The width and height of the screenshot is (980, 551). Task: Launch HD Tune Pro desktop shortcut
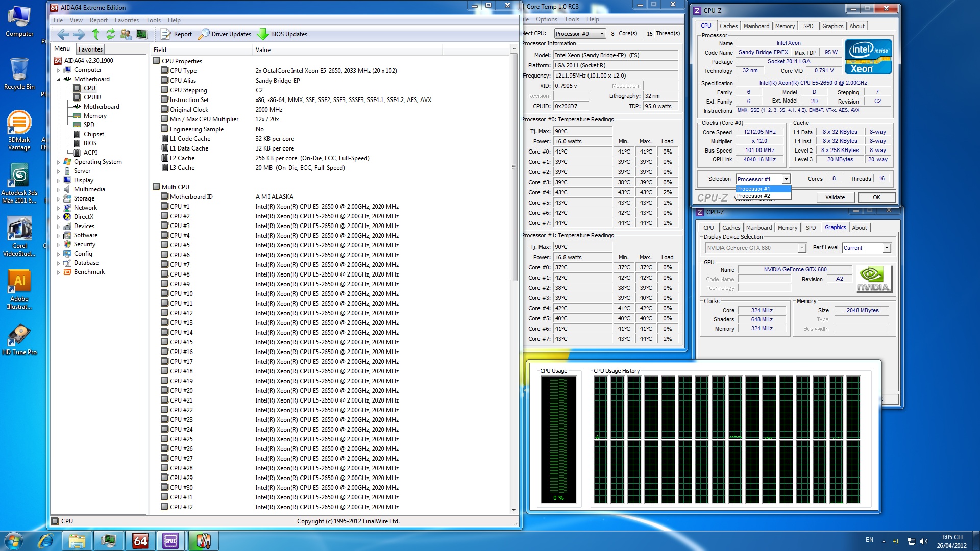pyautogui.click(x=19, y=340)
